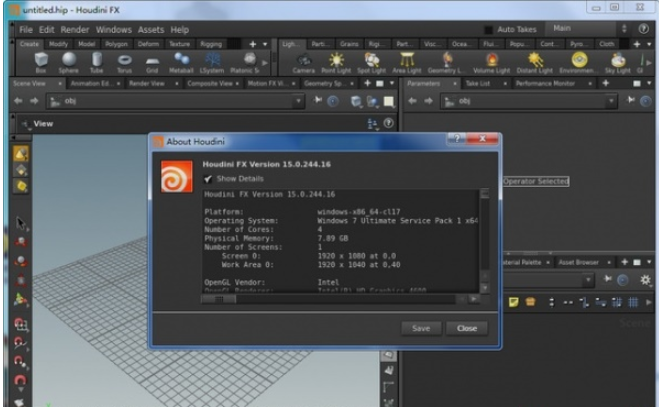The image size is (659, 407).
Task: Add a new pane tab after Geometry Spreadsheet
Action: click(367, 83)
